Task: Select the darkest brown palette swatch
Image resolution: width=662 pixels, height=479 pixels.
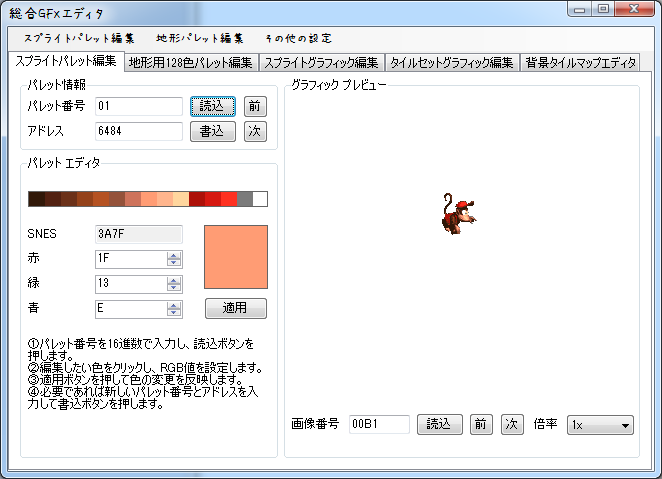Action: point(37,199)
